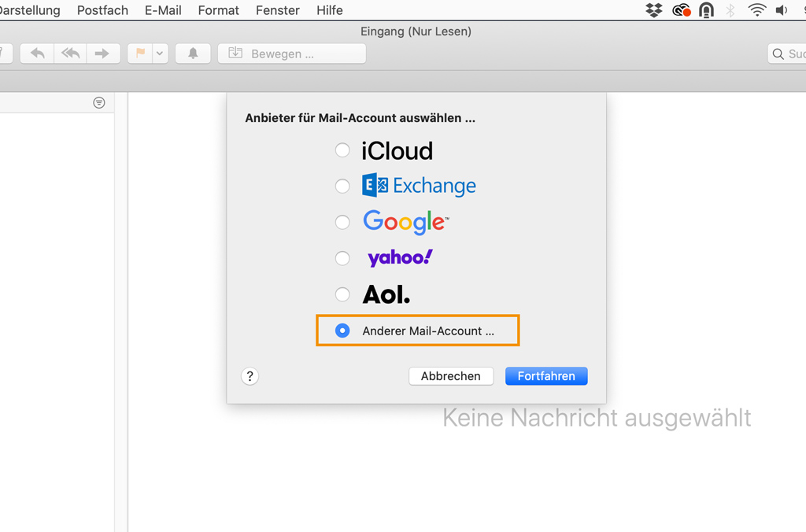The width and height of the screenshot is (806, 532).
Task: Click the Reply arrow toolbar icon
Action: (37, 54)
